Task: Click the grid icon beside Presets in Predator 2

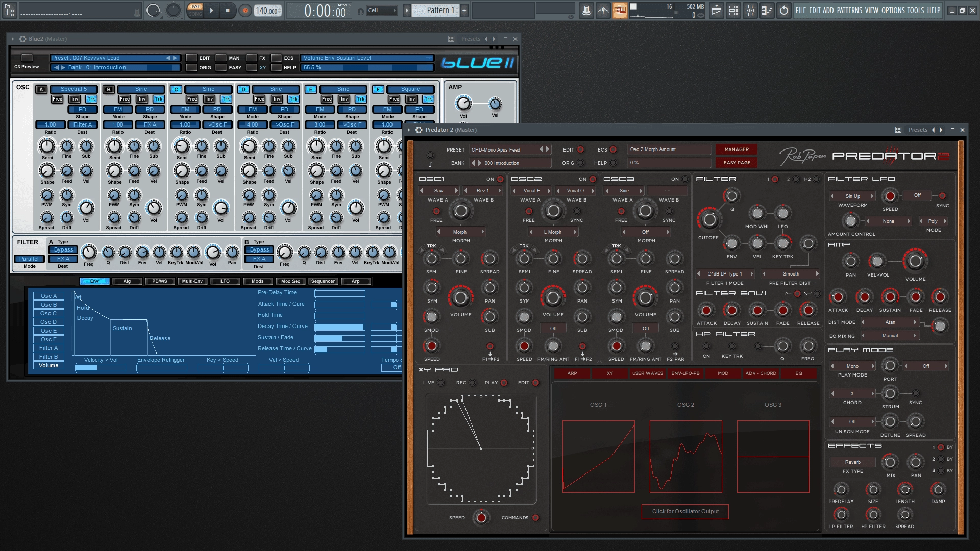Action: coord(898,130)
